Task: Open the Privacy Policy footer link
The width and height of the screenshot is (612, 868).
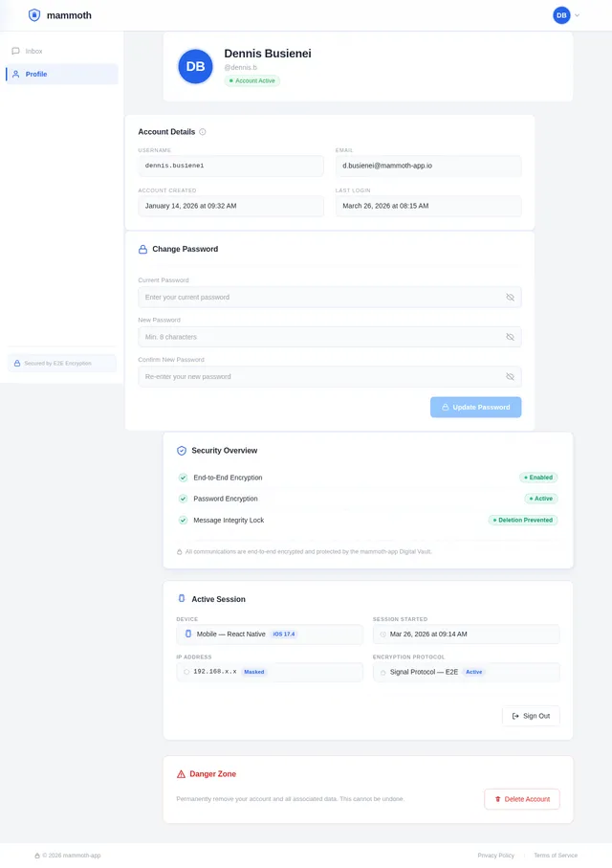Action: click(x=495, y=856)
